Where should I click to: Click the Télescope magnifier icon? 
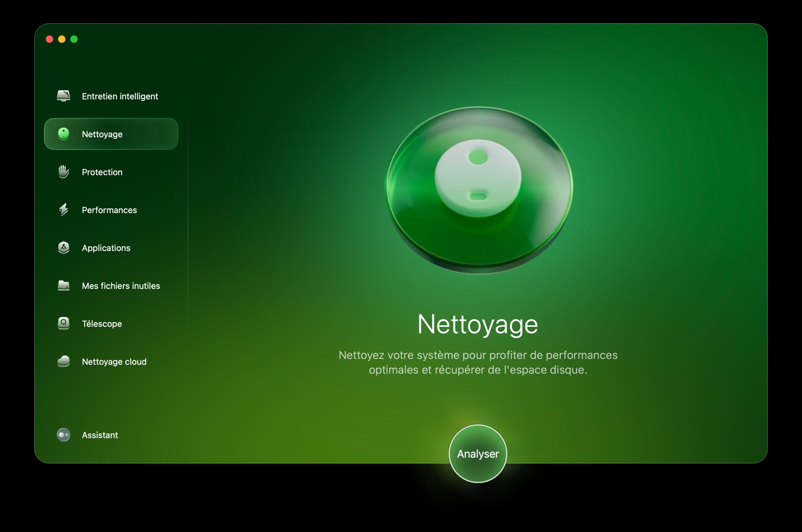64,323
